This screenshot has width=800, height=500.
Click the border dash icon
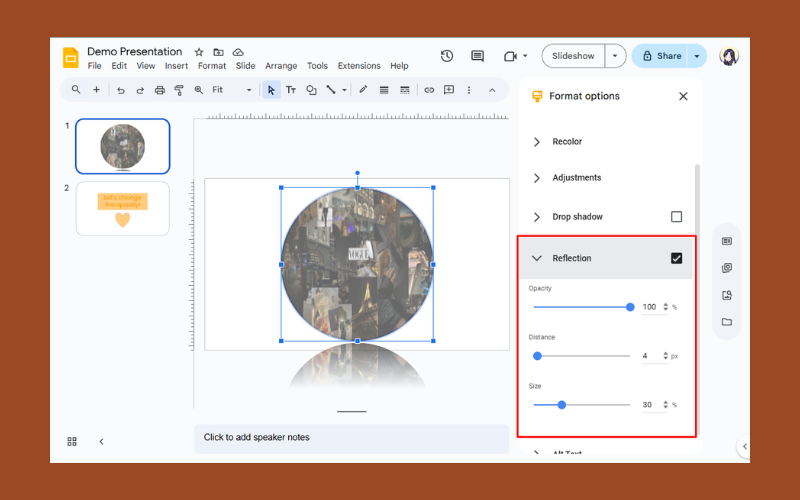point(405,90)
